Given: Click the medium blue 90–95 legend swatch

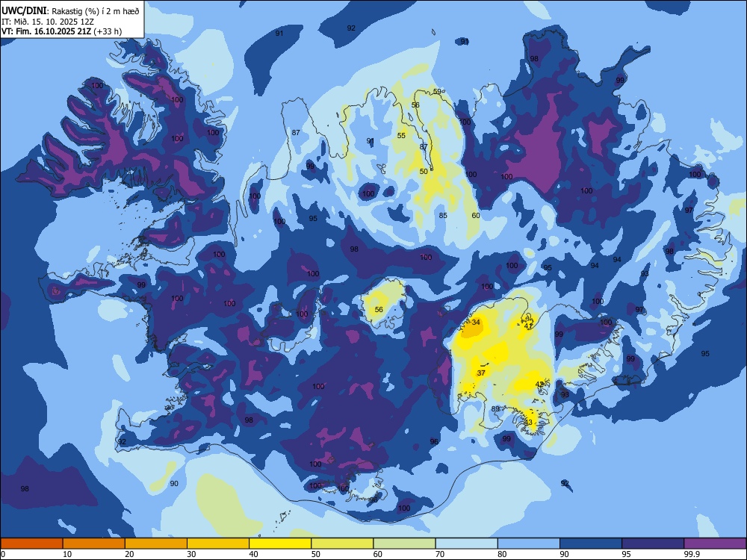Looking at the screenshot, I should [591, 544].
